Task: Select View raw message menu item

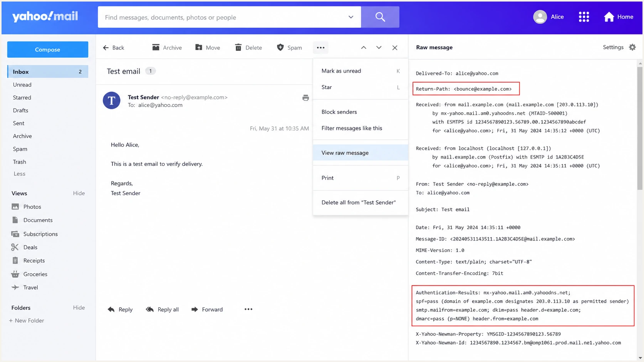Action: coord(361,153)
